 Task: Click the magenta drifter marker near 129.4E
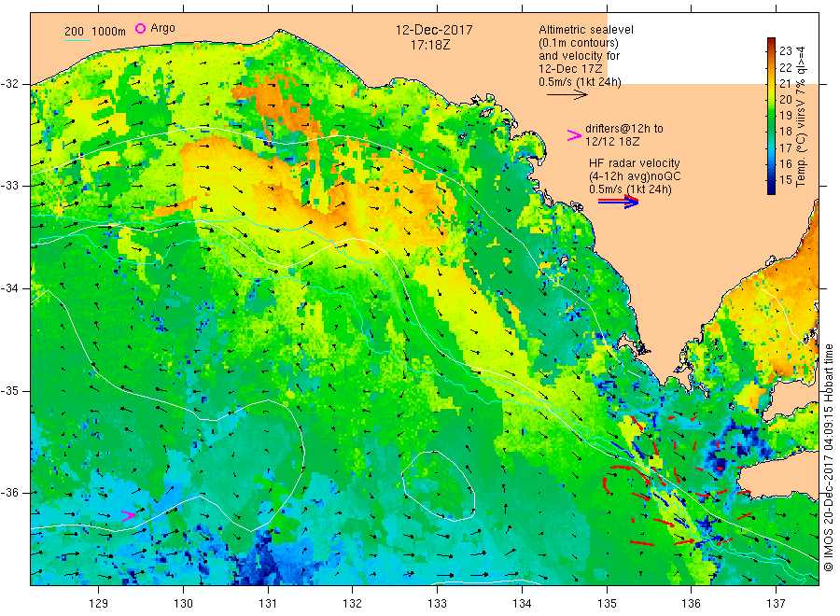pyautogui.click(x=129, y=516)
